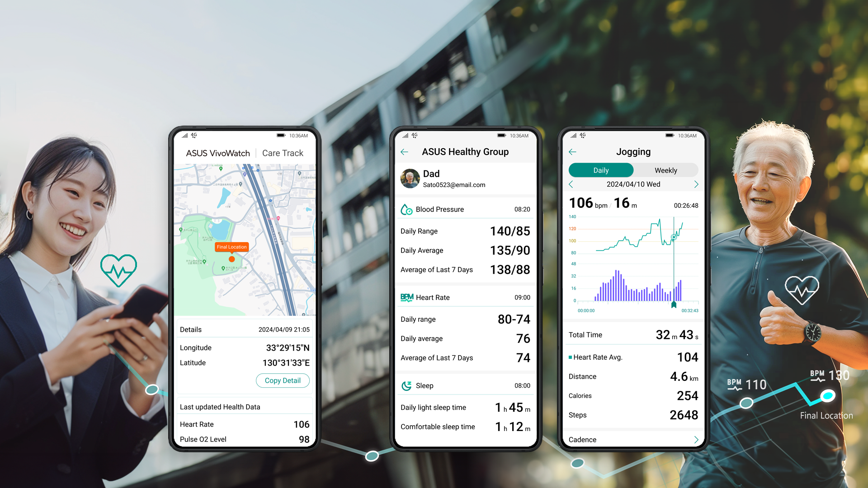The height and width of the screenshot is (488, 868).
Task: Select the Daily tab on Jogging screen
Action: (x=602, y=170)
